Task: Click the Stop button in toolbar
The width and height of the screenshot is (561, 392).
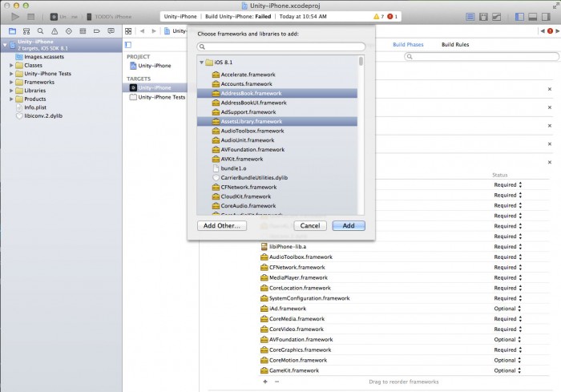Action: pyautogui.click(x=30, y=16)
